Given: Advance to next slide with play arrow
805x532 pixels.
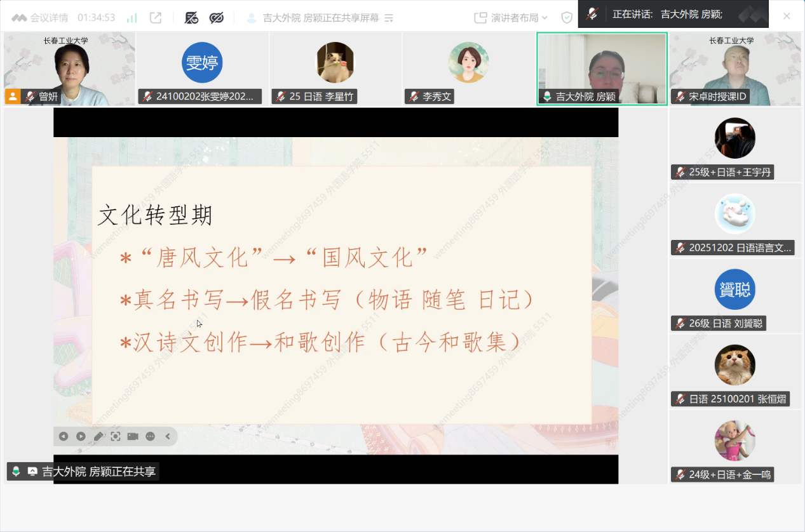Looking at the screenshot, I should point(81,436).
